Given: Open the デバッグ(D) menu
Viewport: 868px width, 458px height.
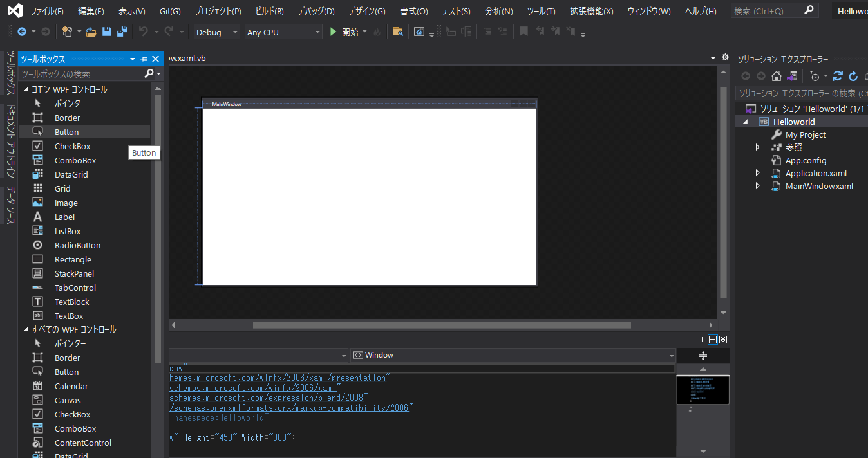Looking at the screenshot, I should click(x=316, y=11).
